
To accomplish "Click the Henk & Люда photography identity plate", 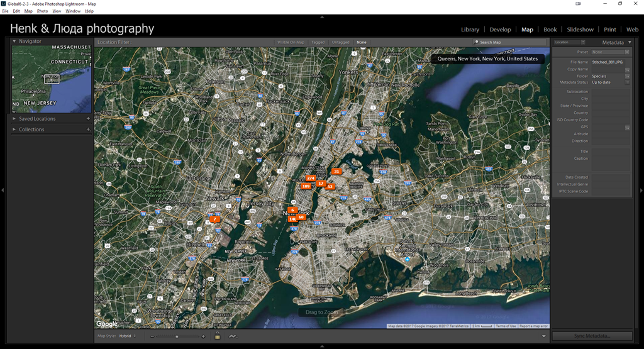I will [82, 28].
